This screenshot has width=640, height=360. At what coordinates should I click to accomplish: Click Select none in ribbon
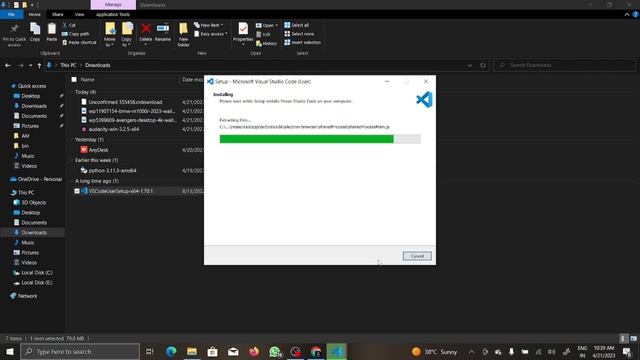[299, 34]
